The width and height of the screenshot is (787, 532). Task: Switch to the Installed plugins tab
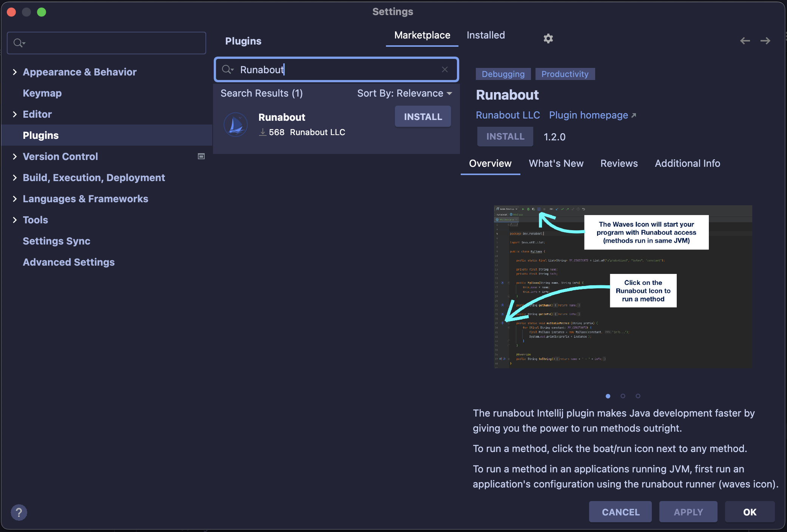pyautogui.click(x=486, y=34)
